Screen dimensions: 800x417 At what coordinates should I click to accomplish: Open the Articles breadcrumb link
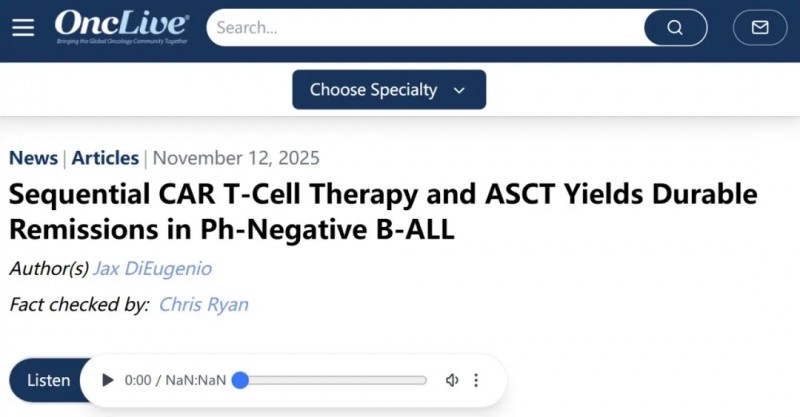pos(105,157)
